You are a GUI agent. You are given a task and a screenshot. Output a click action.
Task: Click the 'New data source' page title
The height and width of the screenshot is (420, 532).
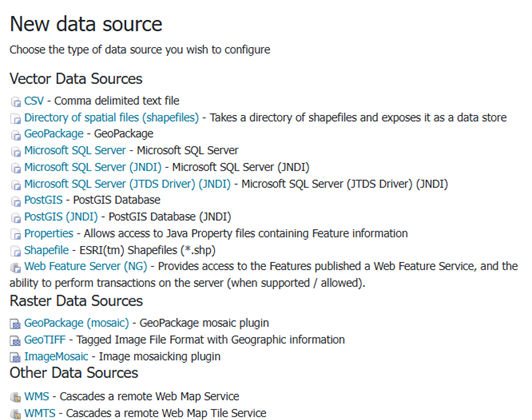(x=86, y=24)
